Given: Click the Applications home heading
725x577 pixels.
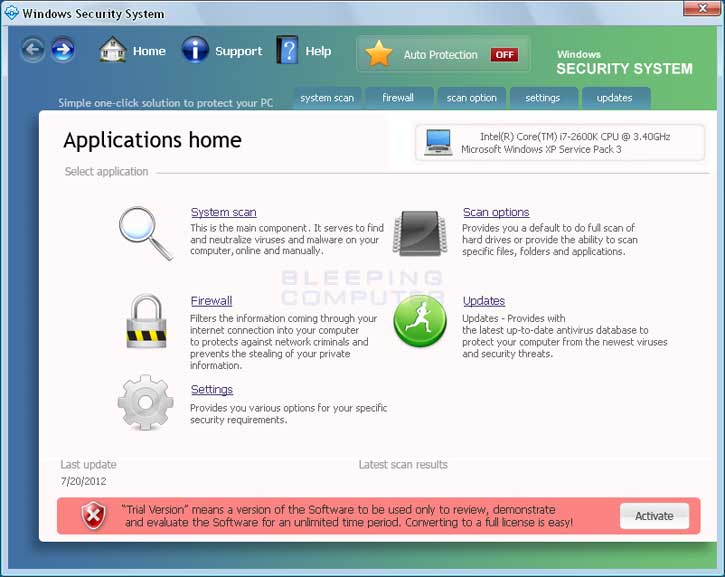Looking at the screenshot, I should 153,140.
